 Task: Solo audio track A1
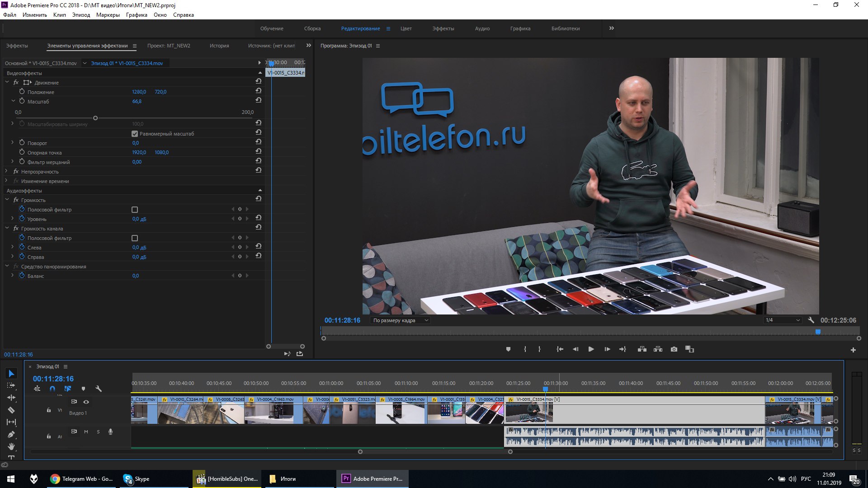tap(98, 432)
